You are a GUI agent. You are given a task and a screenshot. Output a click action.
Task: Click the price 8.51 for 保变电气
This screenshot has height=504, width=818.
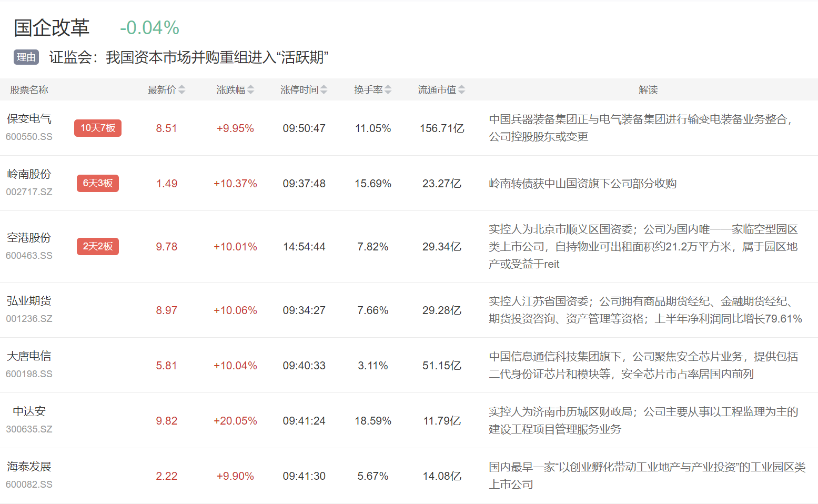[166, 128]
